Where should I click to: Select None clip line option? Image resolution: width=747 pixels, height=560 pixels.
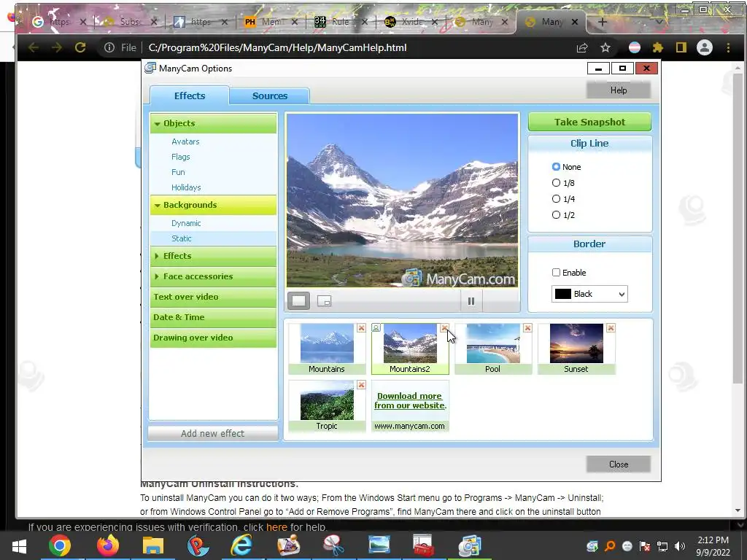[566, 167]
